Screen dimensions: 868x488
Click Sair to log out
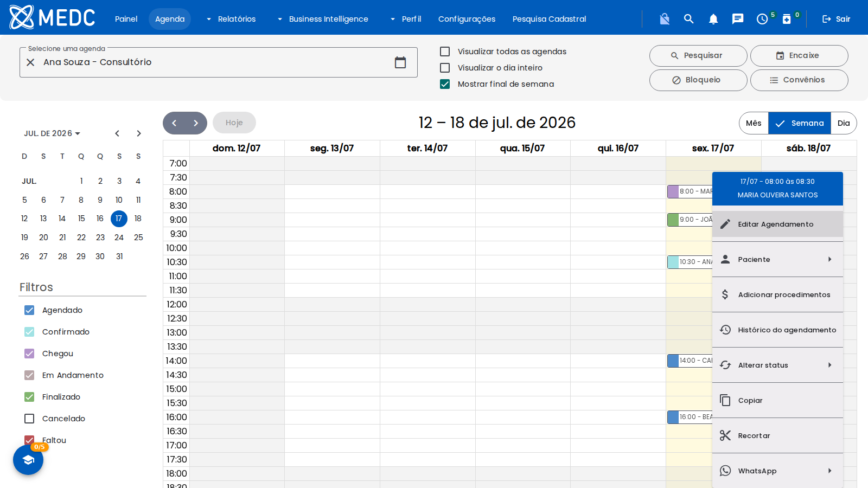(836, 19)
